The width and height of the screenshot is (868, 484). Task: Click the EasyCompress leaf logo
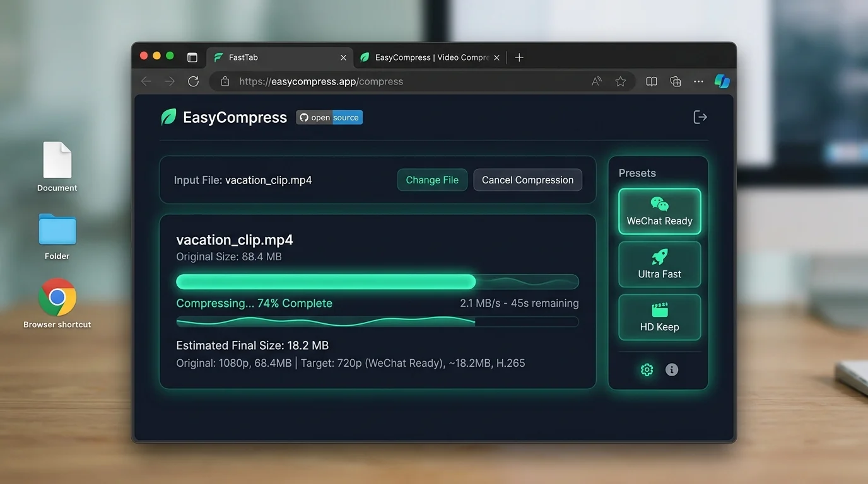click(168, 117)
